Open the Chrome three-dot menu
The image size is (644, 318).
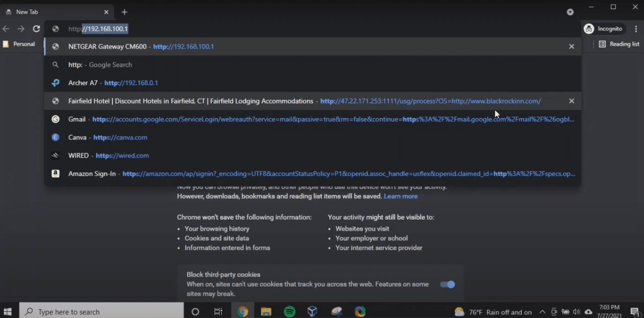pyautogui.click(x=636, y=29)
